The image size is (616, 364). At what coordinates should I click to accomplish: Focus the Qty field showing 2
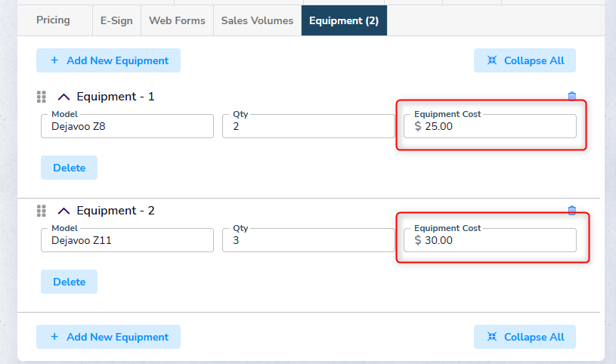(308, 127)
